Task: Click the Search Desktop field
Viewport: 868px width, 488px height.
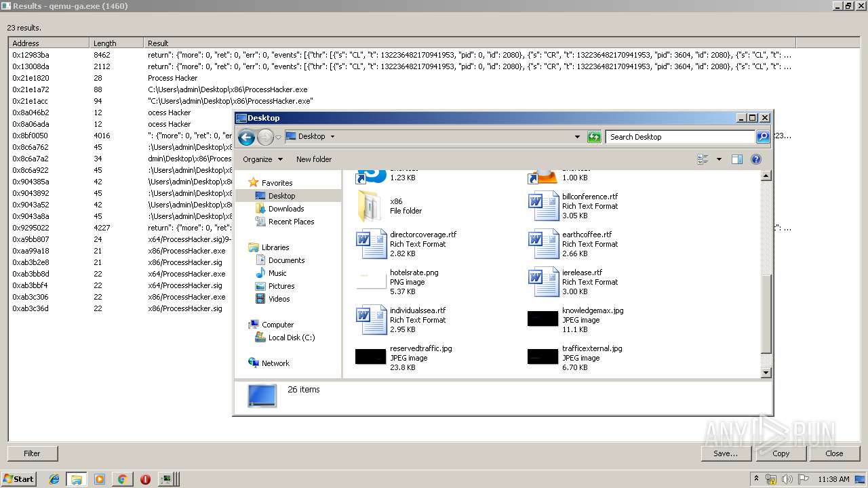Action: (x=681, y=137)
